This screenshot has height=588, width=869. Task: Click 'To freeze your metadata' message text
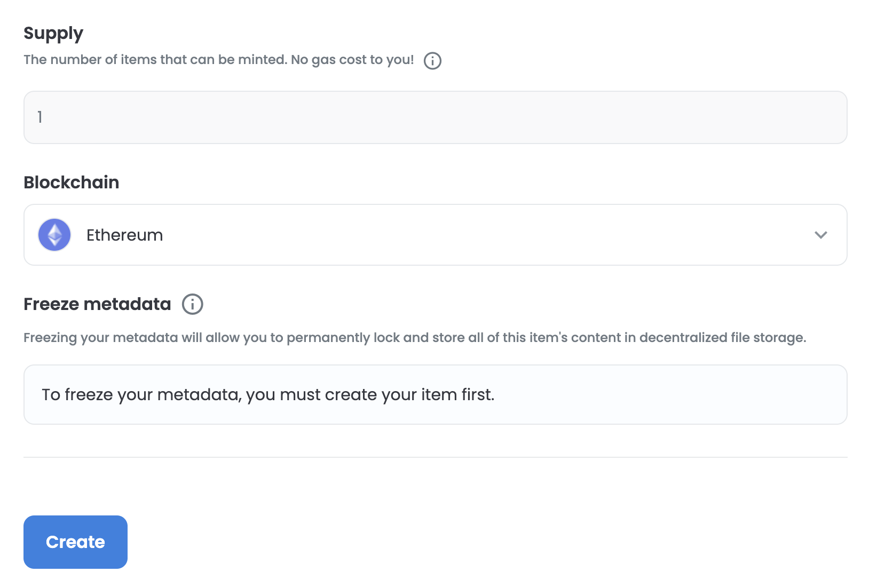pyautogui.click(x=141, y=395)
